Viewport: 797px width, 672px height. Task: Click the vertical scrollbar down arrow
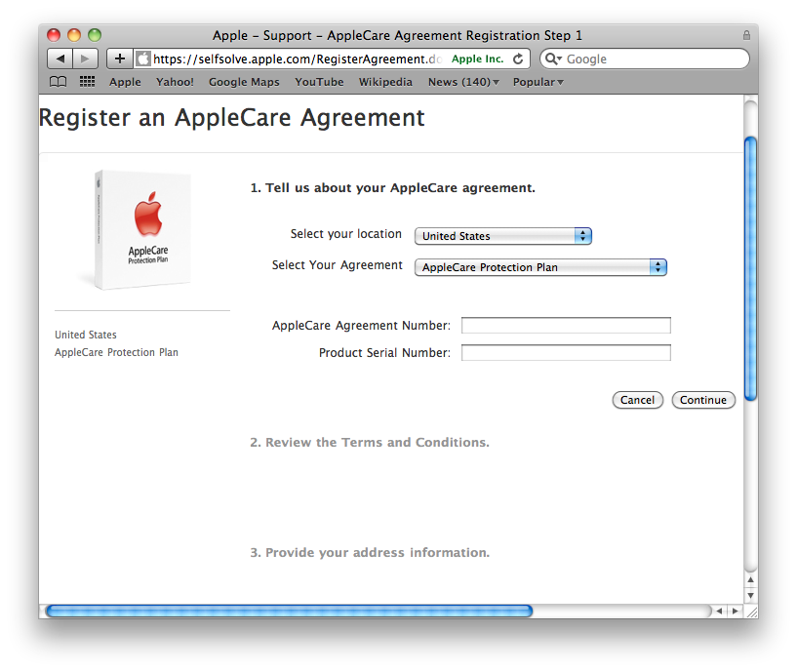[750, 595]
